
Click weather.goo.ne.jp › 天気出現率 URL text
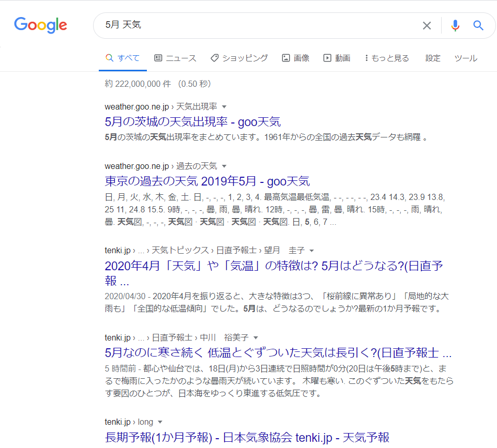point(161,106)
